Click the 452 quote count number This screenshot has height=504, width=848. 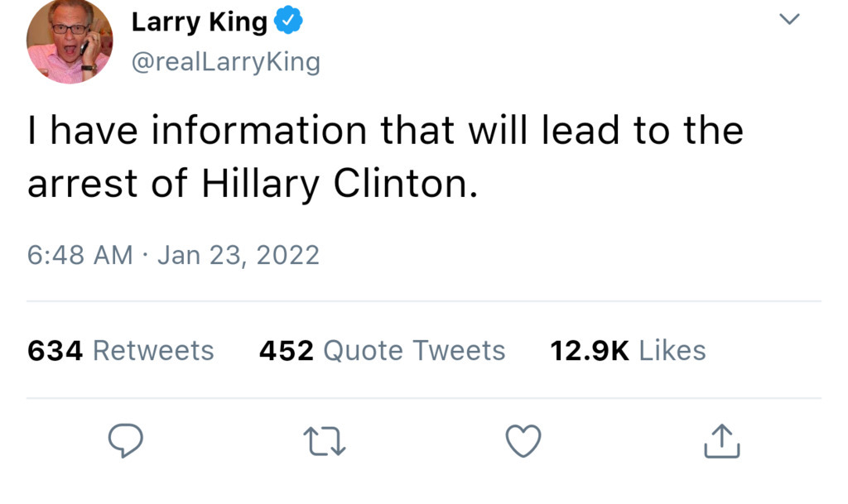tap(286, 351)
